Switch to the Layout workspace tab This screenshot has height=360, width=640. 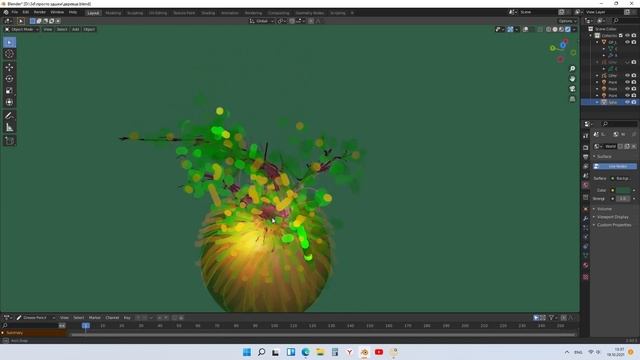(x=93, y=13)
